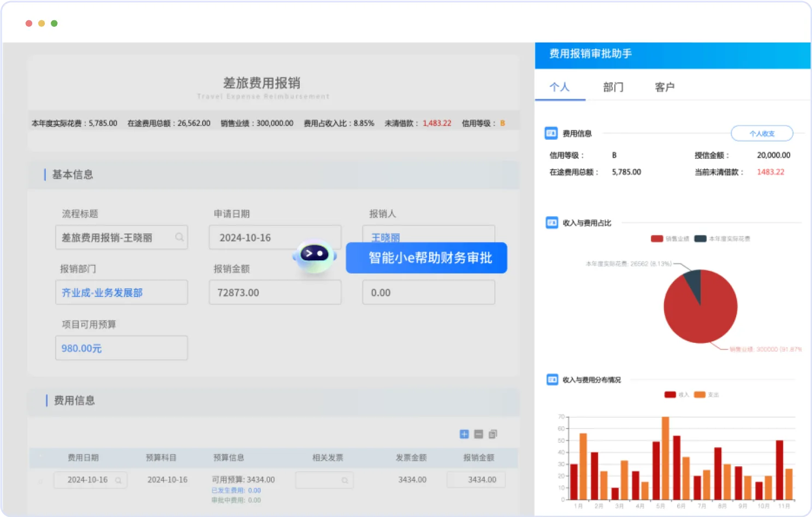Toggle 收入 red bar legend swatch
The width and height of the screenshot is (812, 517).
(670, 394)
